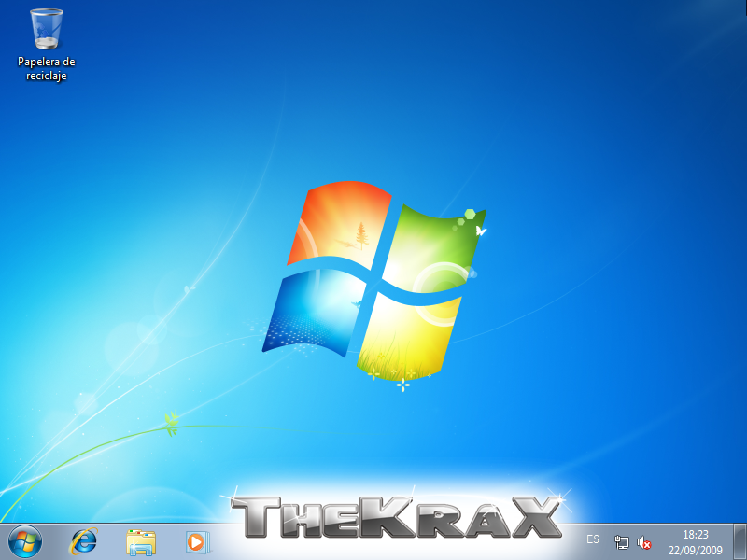Launch Windows Media Player from taskbar
The image size is (747, 560).
tap(197, 542)
